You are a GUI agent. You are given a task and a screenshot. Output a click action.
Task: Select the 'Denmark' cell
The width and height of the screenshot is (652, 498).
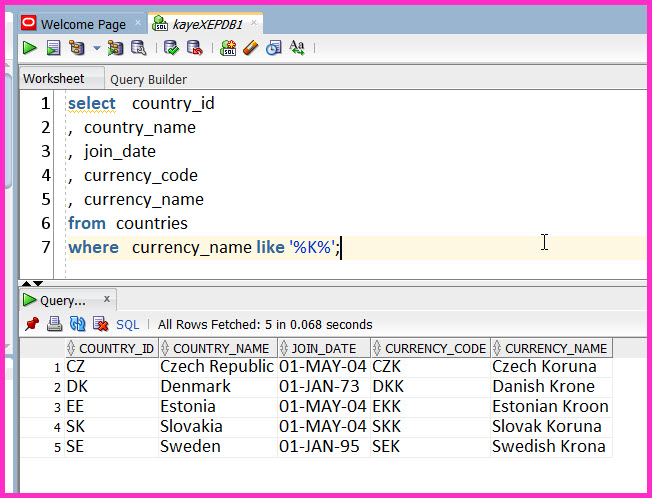click(x=217, y=387)
